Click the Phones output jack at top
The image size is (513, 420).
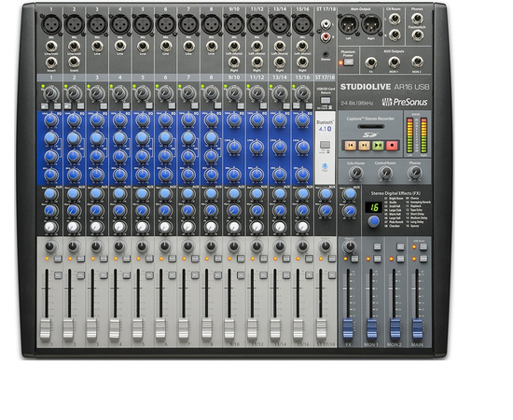417,19
